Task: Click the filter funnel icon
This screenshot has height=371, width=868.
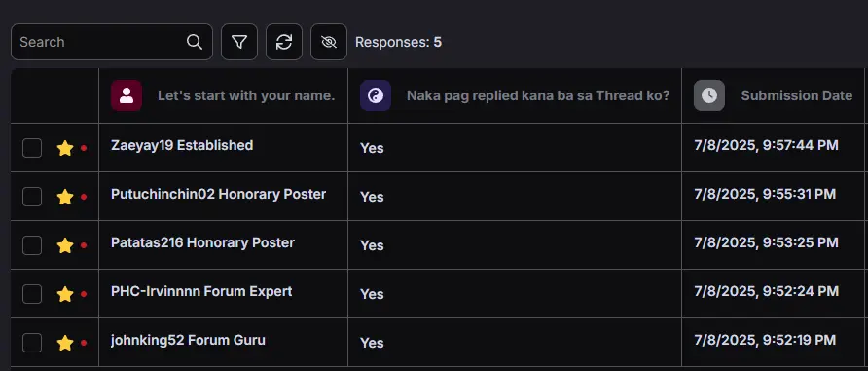Action: [239, 42]
